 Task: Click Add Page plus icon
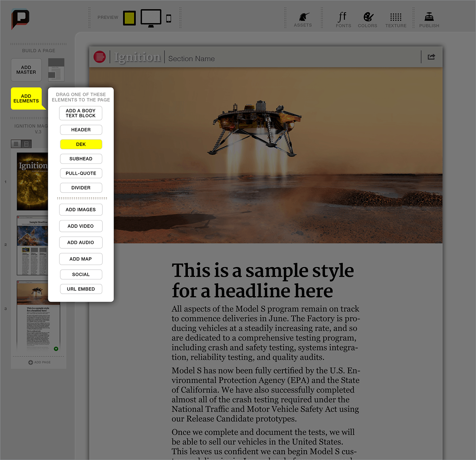tap(30, 362)
